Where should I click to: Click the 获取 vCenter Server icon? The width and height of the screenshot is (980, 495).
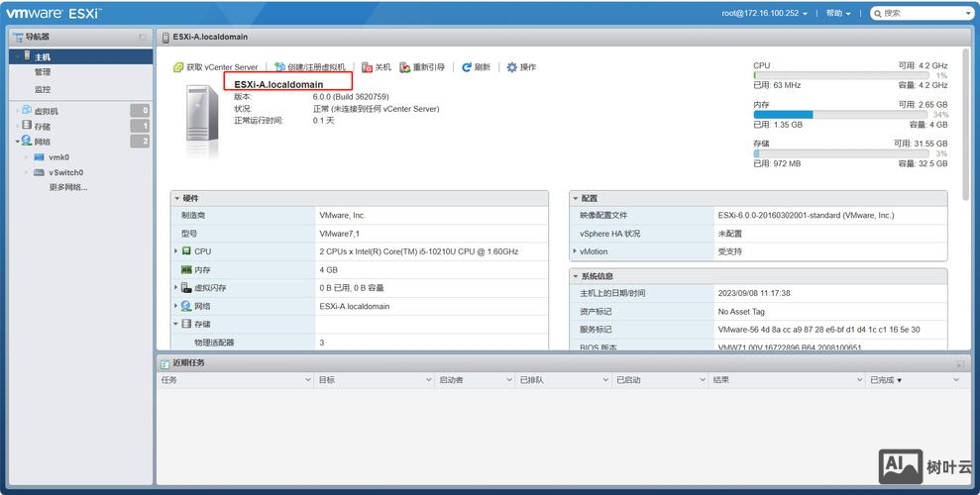point(179,67)
